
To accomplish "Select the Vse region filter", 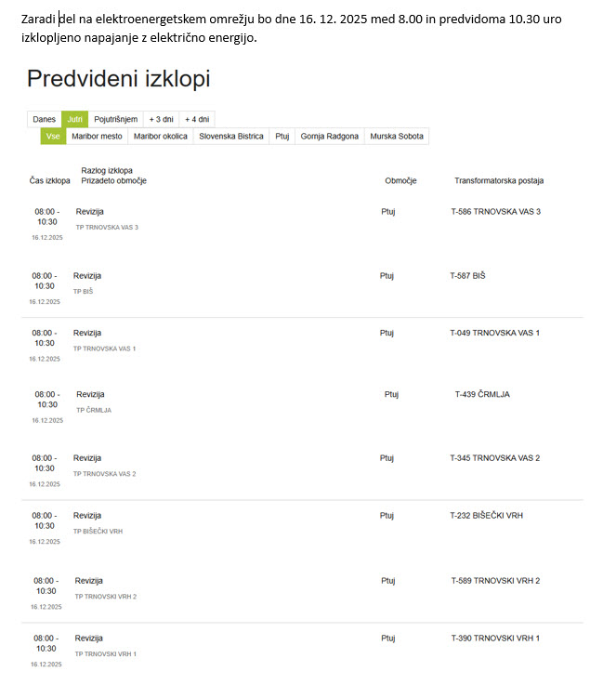I will (x=53, y=137).
